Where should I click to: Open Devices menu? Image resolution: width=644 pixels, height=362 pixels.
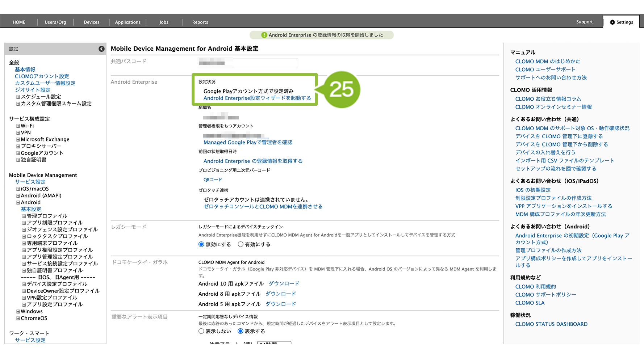pos(91,22)
